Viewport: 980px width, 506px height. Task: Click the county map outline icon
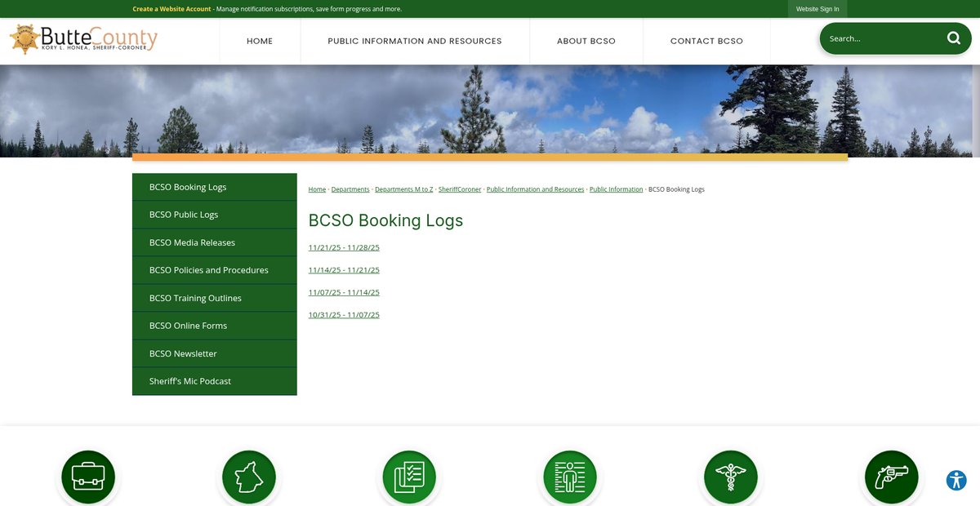click(249, 477)
